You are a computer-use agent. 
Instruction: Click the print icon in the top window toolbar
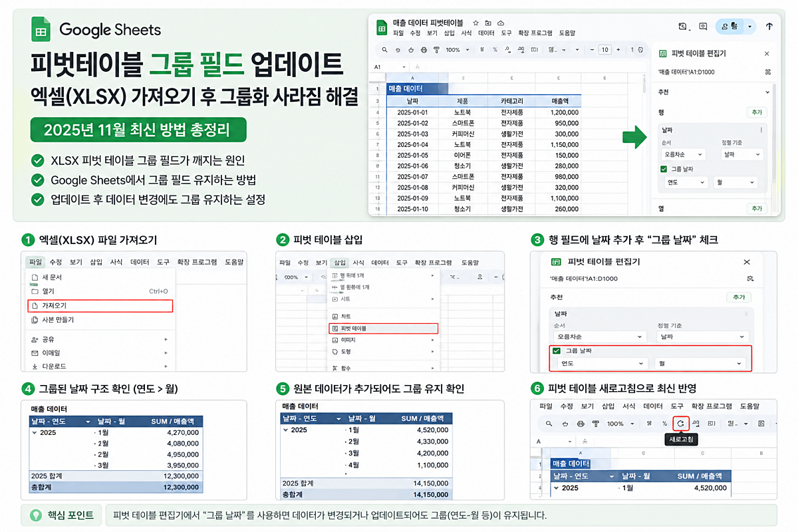(424, 50)
